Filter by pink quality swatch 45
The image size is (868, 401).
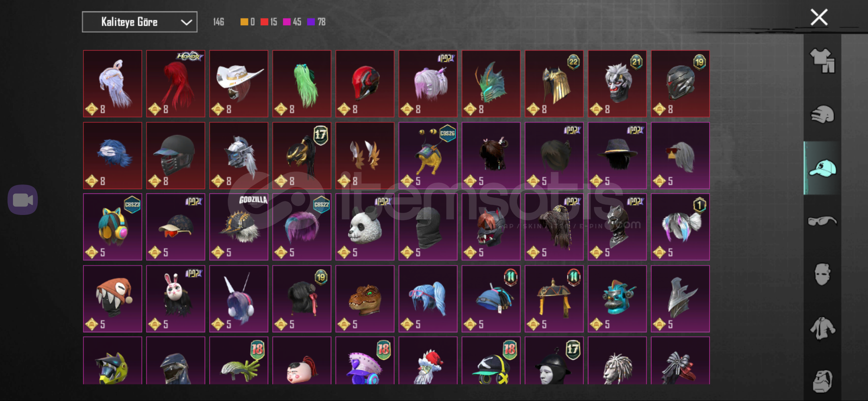(292, 22)
